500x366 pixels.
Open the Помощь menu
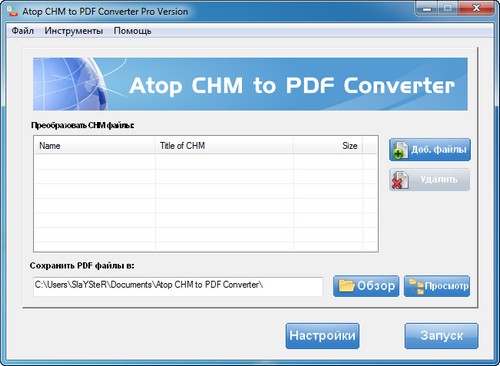[132, 31]
